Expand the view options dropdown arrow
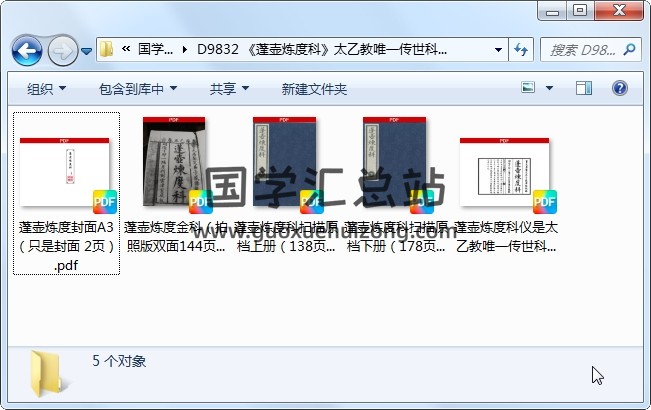 click(549, 88)
